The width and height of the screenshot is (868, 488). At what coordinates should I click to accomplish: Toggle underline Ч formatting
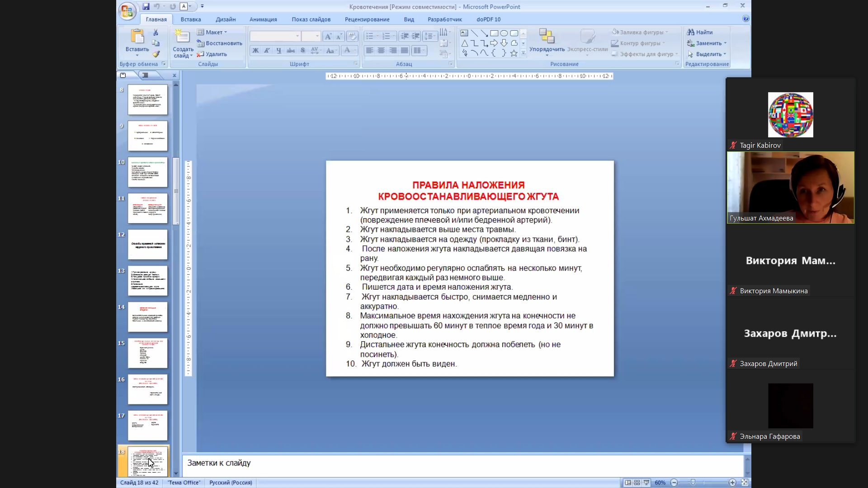point(279,51)
